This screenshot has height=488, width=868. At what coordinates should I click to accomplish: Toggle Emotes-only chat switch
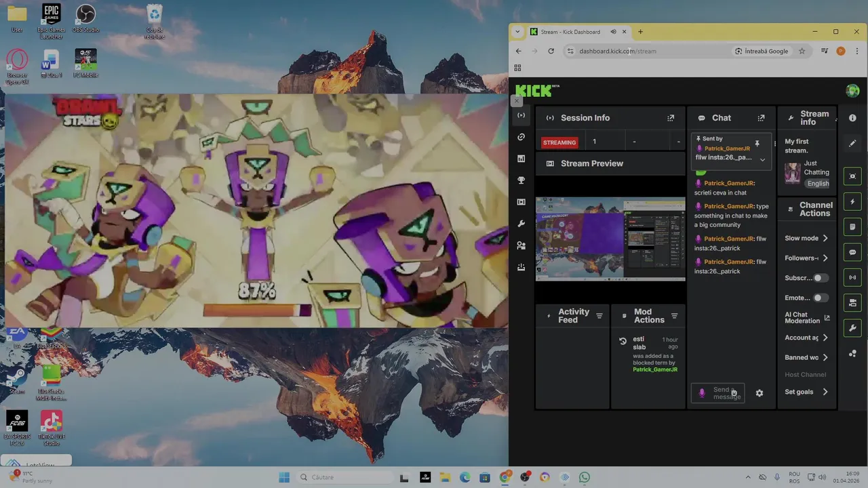[821, 298]
